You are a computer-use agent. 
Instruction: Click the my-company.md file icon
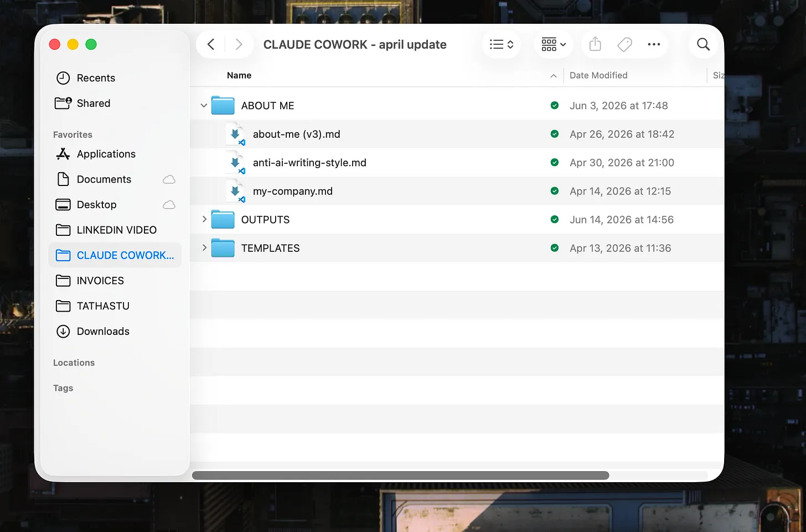[x=236, y=191]
